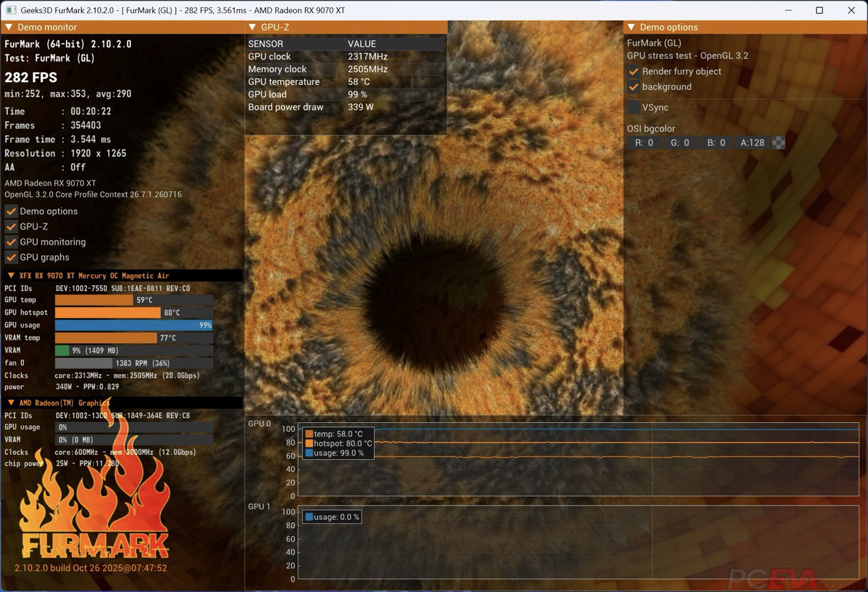Screen dimensions: 868x592
Task: Uncheck the GPU monitoring checkbox
Action: pyautogui.click(x=11, y=242)
